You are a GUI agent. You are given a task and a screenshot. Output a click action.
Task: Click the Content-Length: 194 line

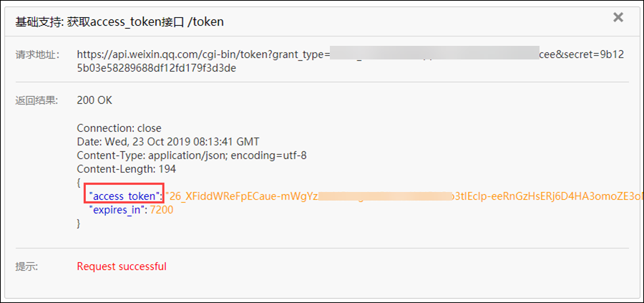pyautogui.click(x=126, y=169)
